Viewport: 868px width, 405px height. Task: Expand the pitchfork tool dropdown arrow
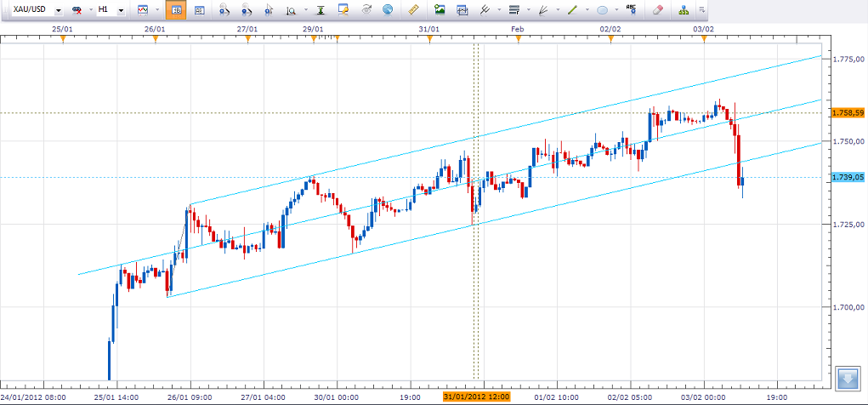500,10
